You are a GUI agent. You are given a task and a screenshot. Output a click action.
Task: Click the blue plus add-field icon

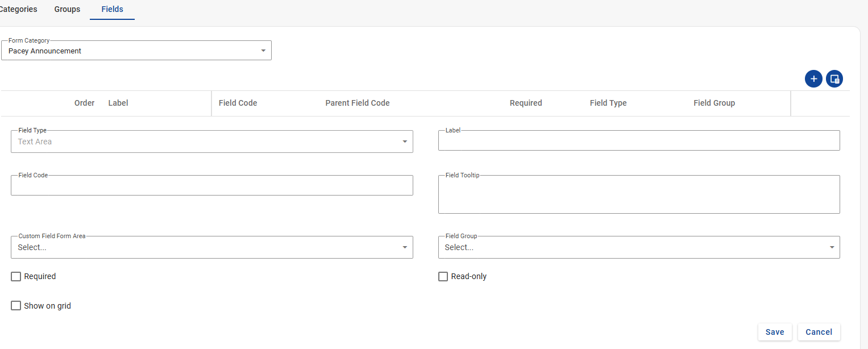pyautogui.click(x=813, y=79)
